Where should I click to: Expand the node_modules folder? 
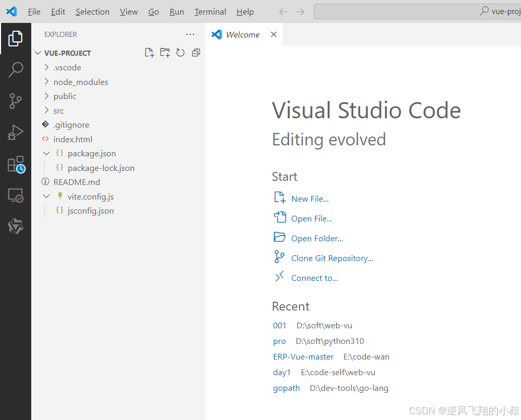point(46,82)
